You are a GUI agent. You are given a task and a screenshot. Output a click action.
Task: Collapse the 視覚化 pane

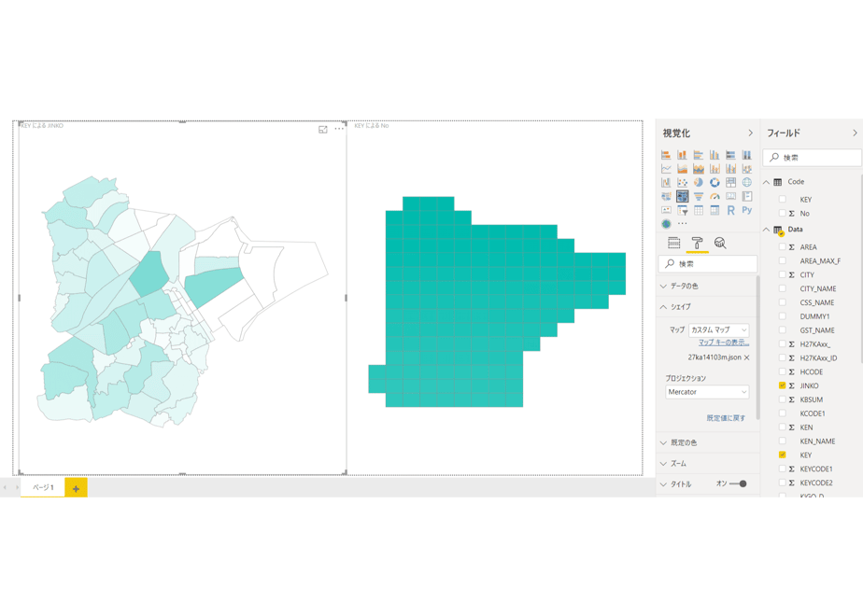750,133
